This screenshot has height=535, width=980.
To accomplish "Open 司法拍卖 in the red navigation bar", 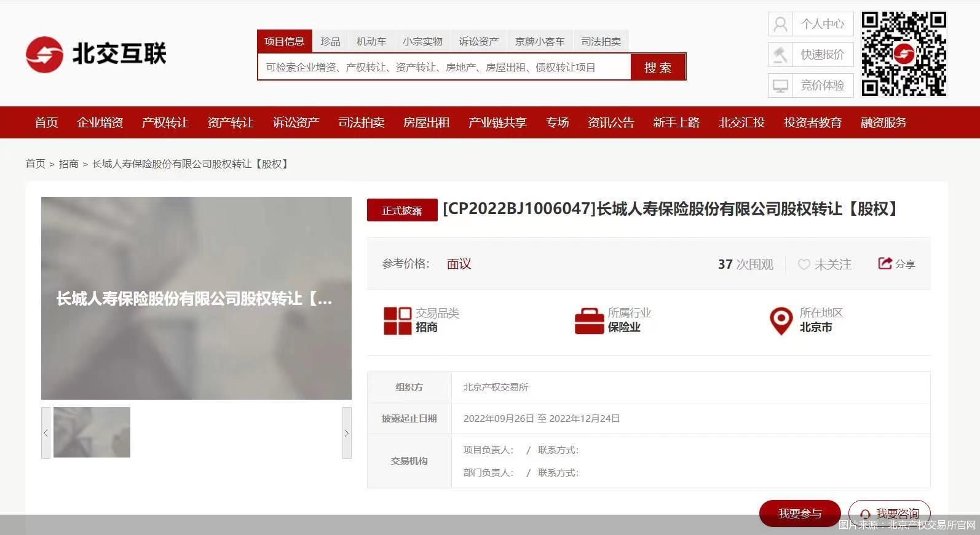I will pyautogui.click(x=361, y=122).
